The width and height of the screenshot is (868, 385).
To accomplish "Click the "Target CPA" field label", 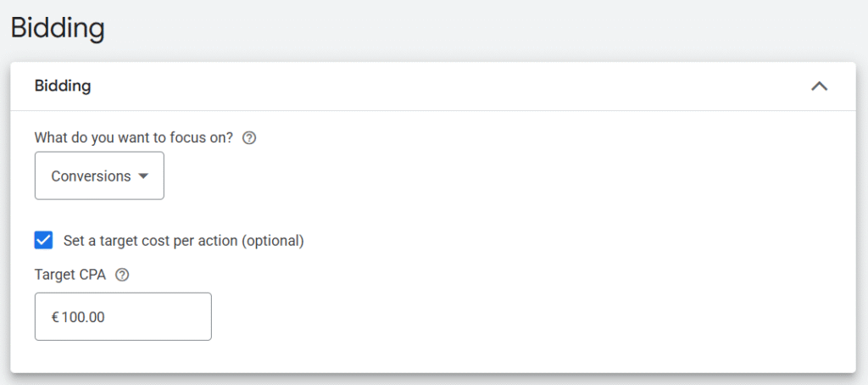I will point(70,275).
